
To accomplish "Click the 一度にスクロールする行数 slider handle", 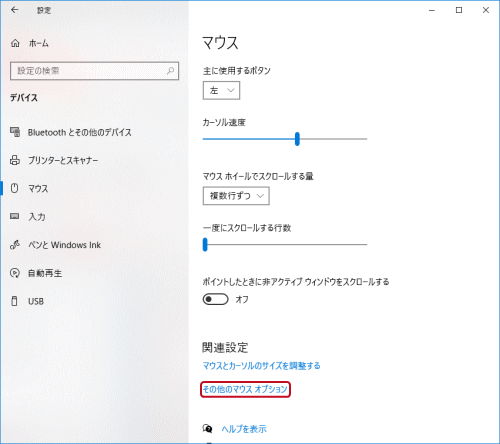I will pyautogui.click(x=205, y=244).
